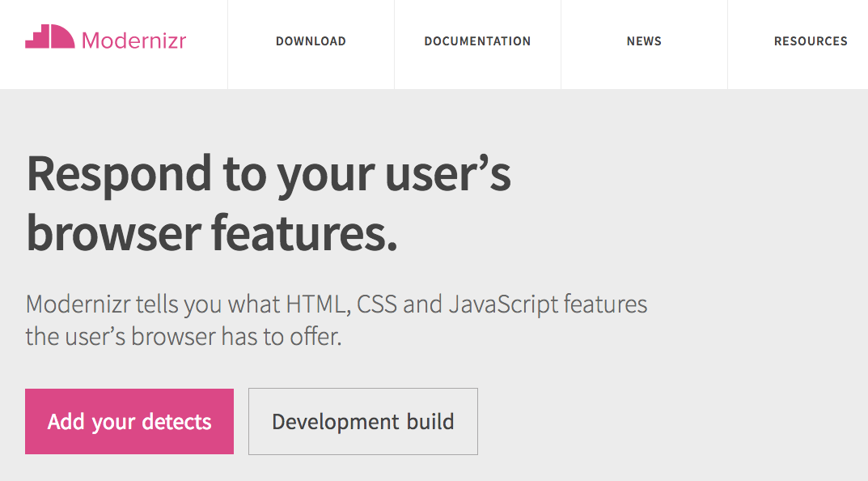868x481 pixels.
Task: Open the News section
Action: [x=644, y=41]
